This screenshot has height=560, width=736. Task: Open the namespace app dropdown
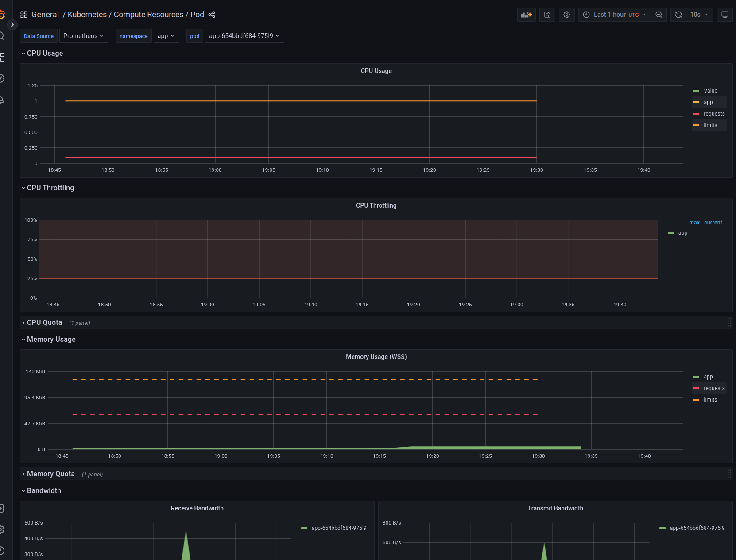(x=166, y=36)
